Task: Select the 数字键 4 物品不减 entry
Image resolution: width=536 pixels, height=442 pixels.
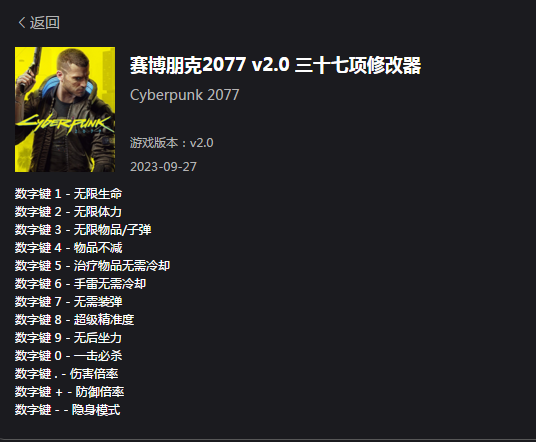Action: pyautogui.click(x=68, y=248)
